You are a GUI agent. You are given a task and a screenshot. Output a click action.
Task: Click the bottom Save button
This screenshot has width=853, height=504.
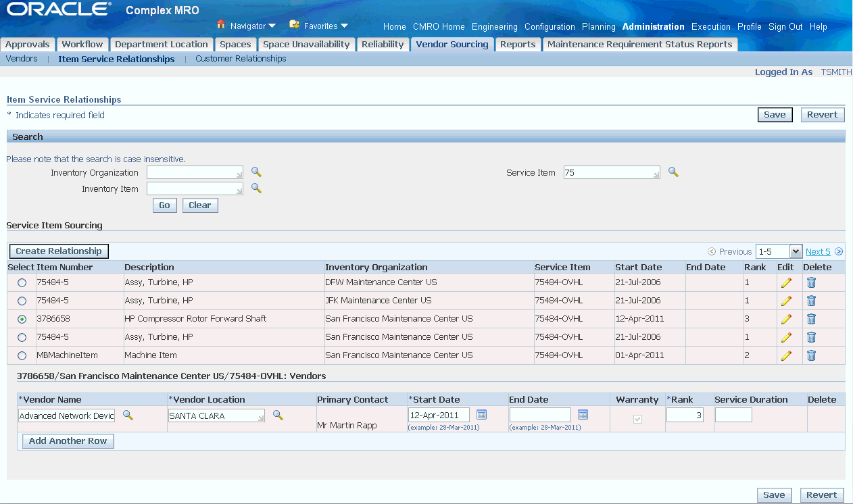point(774,495)
